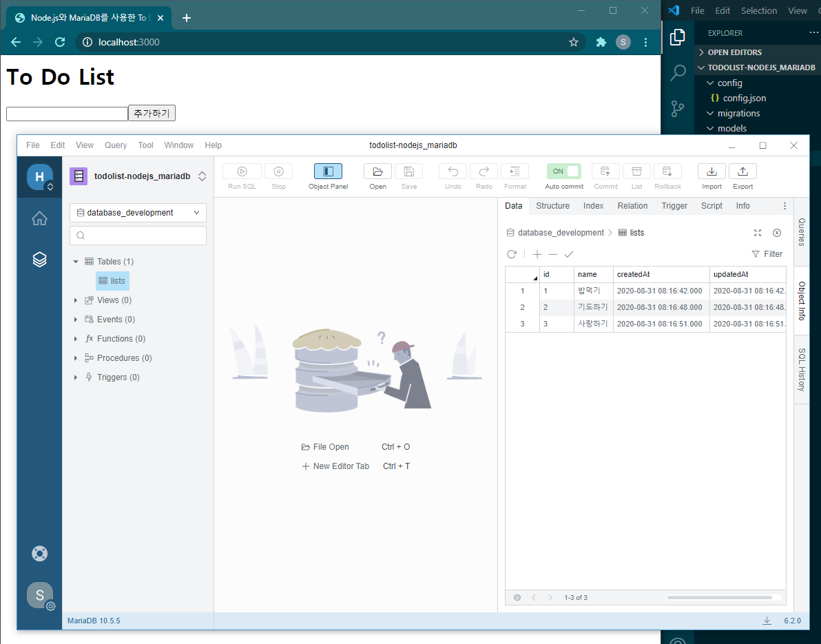Refresh the lists table data
Screen dimensions: 821x644
pyautogui.click(x=512, y=254)
